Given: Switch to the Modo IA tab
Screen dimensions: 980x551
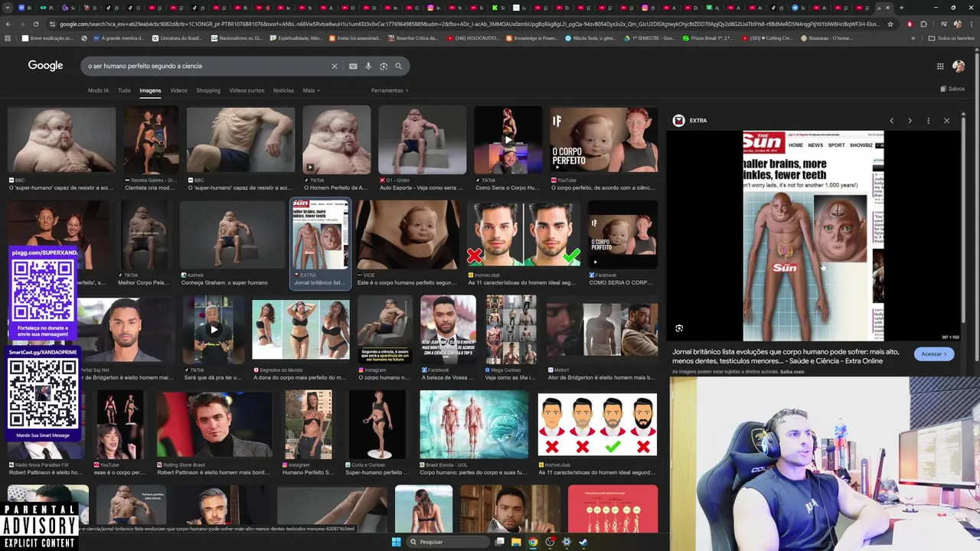Looking at the screenshot, I should pos(98,90).
